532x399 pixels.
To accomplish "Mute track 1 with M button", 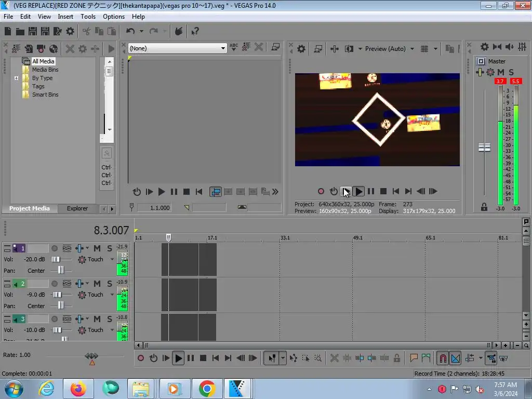I will coord(97,248).
